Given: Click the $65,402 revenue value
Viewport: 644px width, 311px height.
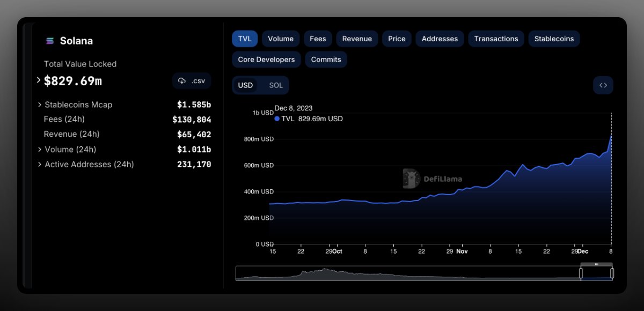Looking at the screenshot, I should tap(194, 135).
